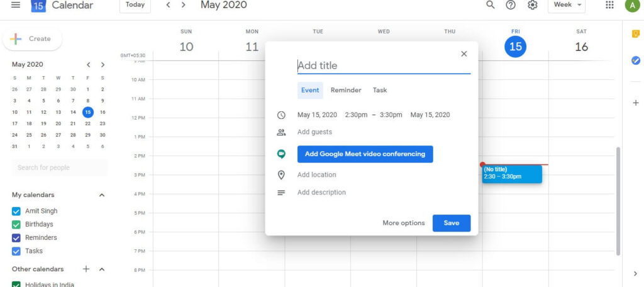Image resolution: width=644 pixels, height=287 pixels.
Task: Toggle the Reminders calendar checkbox
Action: click(x=16, y=238)
